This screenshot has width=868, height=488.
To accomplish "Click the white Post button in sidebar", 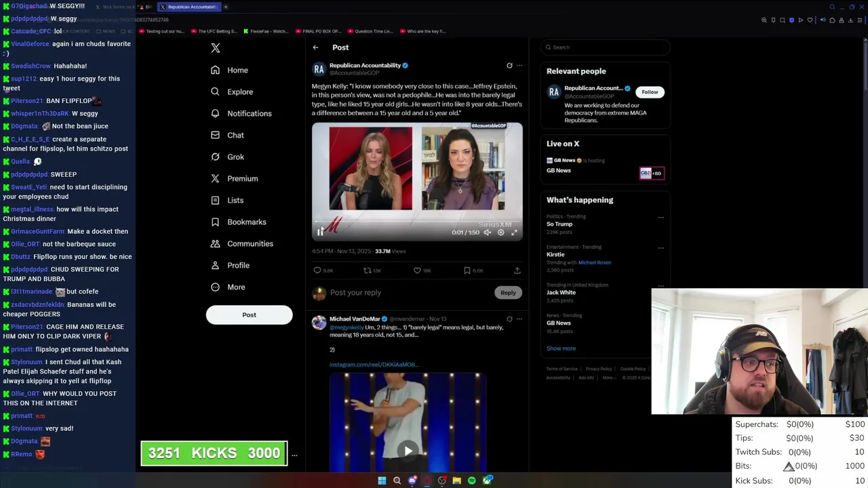I will pyautogui.click(x=249, y=314).
